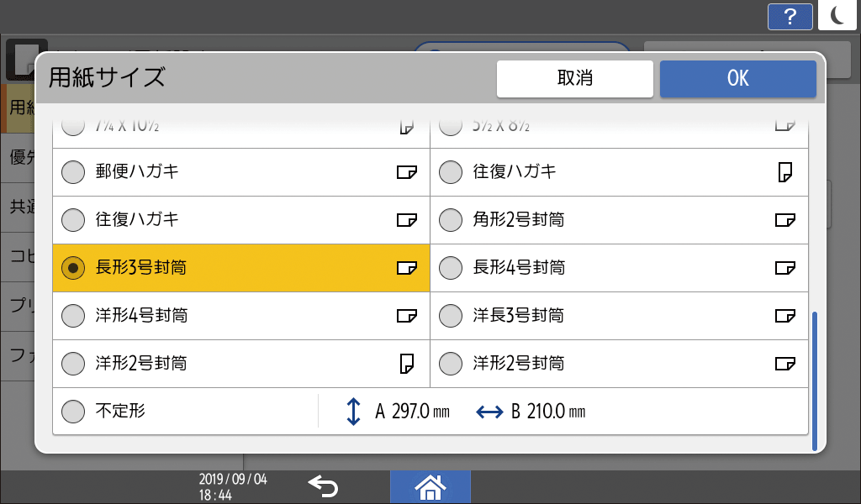The height and width of the screenshot is (504, 861).
Task: Select 洋長3号封筒 radio option
Action: (x=452, y=316)
